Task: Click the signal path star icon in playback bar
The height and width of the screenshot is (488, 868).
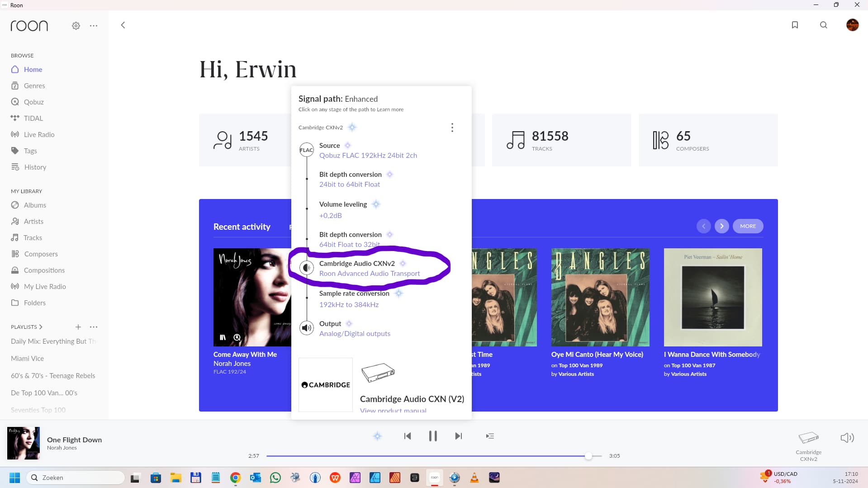Action: pyautogui.click(x=377, y=436)
